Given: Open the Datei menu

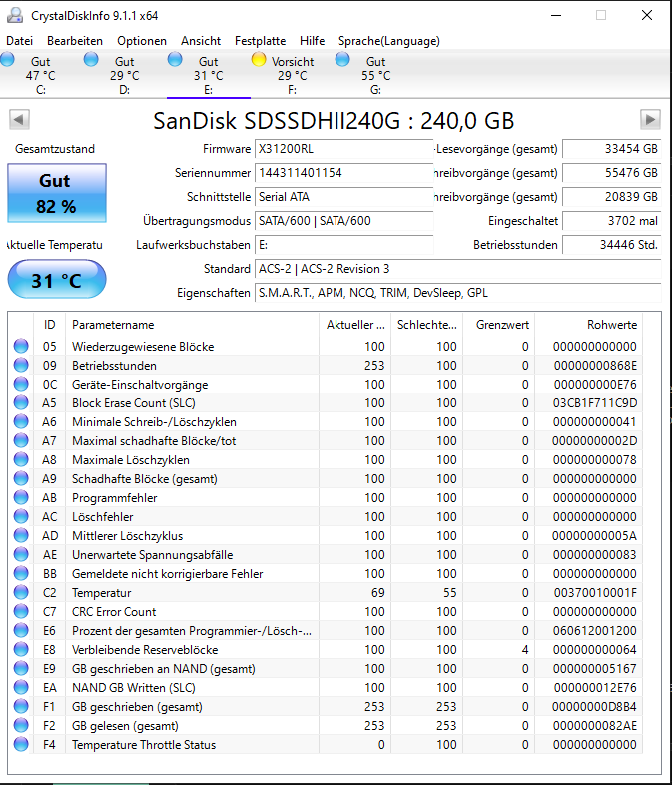Looking at the screenshot, I should (20, 41).
